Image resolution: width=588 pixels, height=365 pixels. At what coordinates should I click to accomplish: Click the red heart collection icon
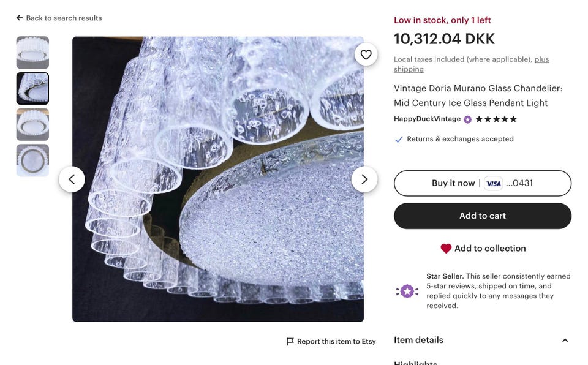pos(446,249)
